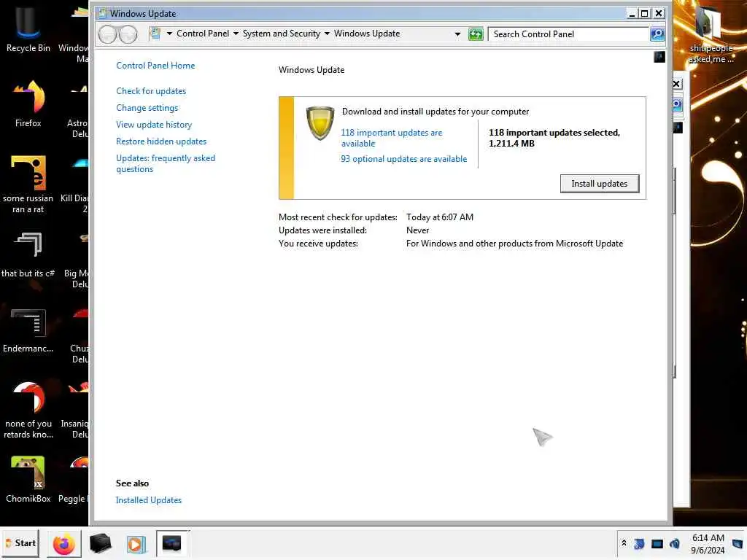Click the Control Panel search magnifier icon
Screen dimensions: 747x560
(657, 34)
